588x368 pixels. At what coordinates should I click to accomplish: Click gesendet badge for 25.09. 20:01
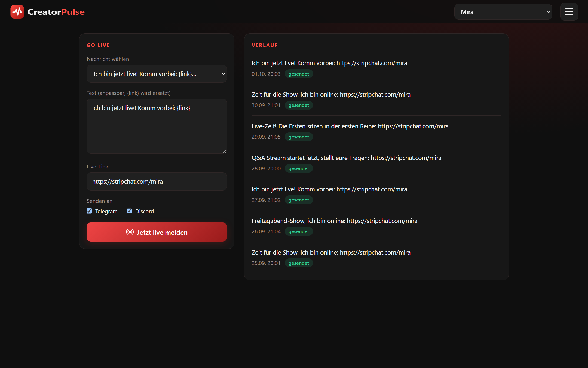(x=299, y=263)
